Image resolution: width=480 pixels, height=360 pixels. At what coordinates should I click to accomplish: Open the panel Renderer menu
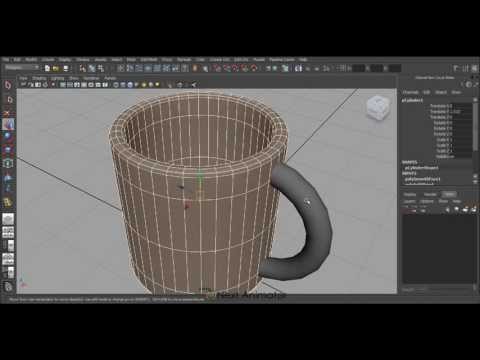91,78
